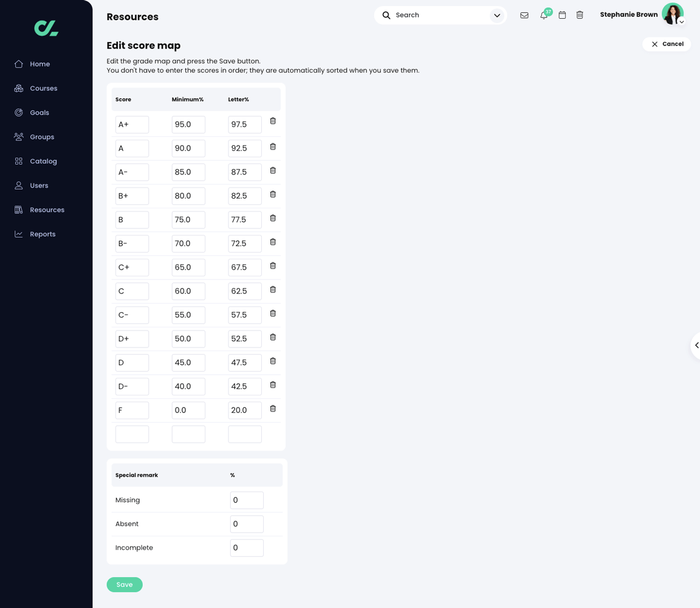Edit the minimum field showing 55.0
Screen dimensions: 700x608
point(188,315)
